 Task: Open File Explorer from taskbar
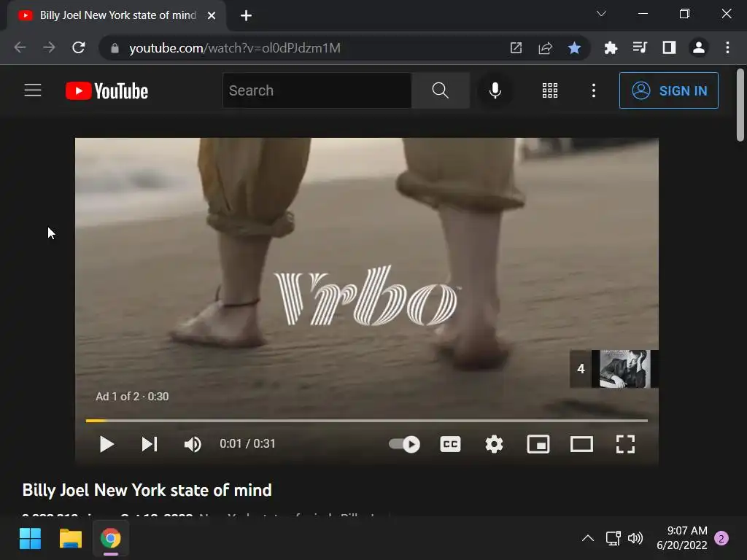(x=71, y=539)
